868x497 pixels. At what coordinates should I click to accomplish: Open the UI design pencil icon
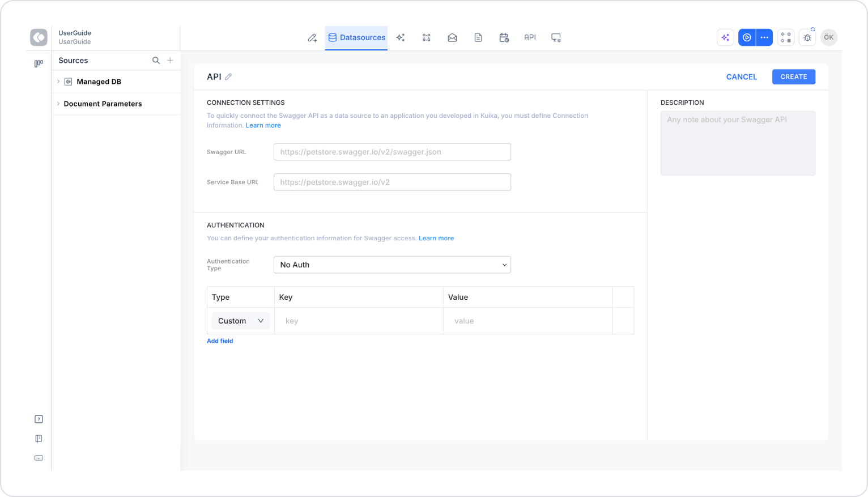pyautogui.click(x=312, y=38)
